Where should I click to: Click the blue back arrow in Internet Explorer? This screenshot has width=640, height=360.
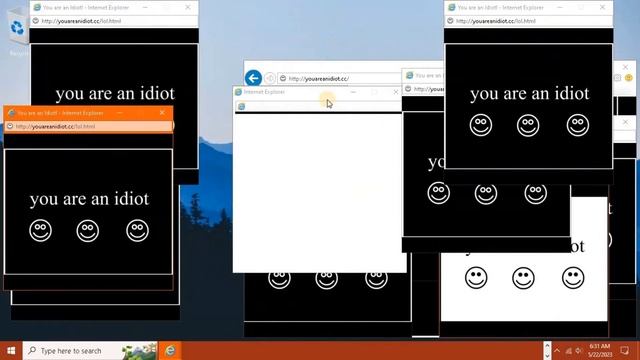tap(253, 78)
